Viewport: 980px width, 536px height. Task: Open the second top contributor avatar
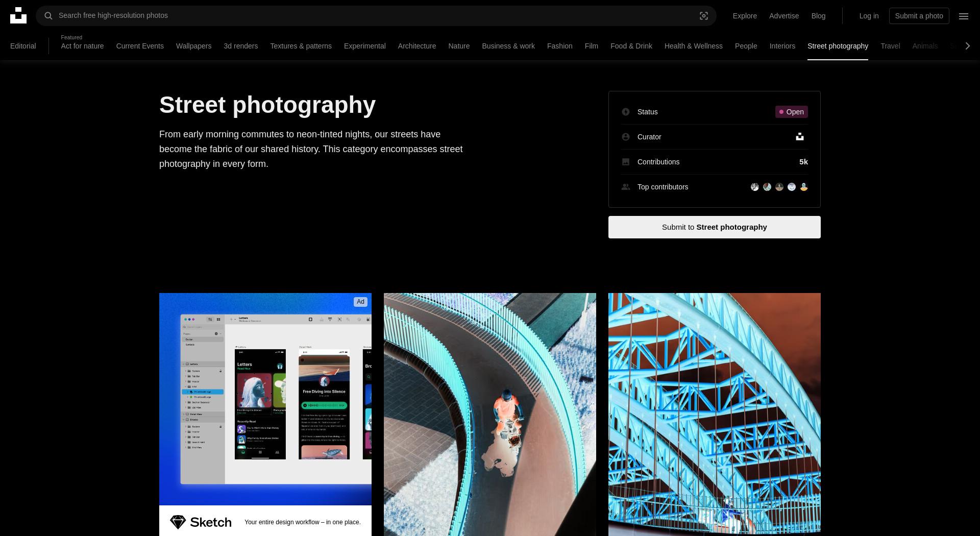767,187
